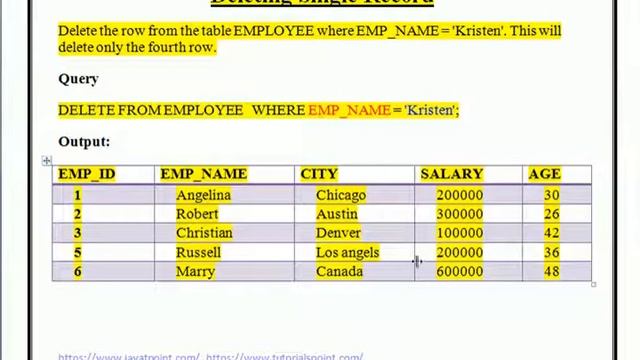Click 'Kristen' in the DELETE query line

tap(431, 111)
